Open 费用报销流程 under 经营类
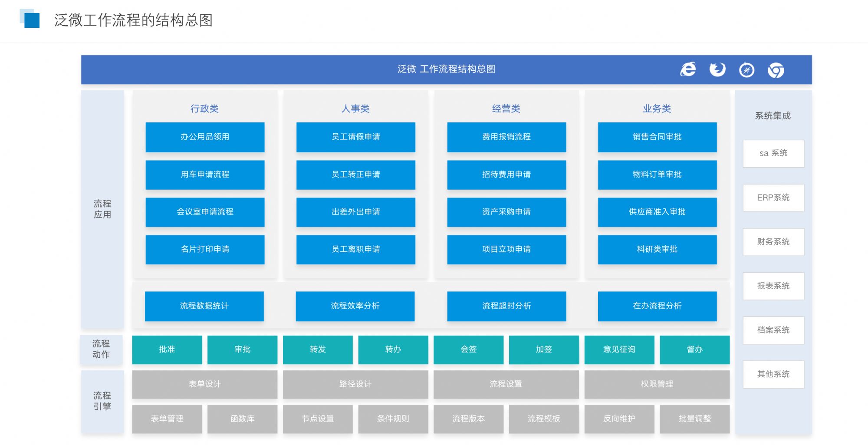 506,137
